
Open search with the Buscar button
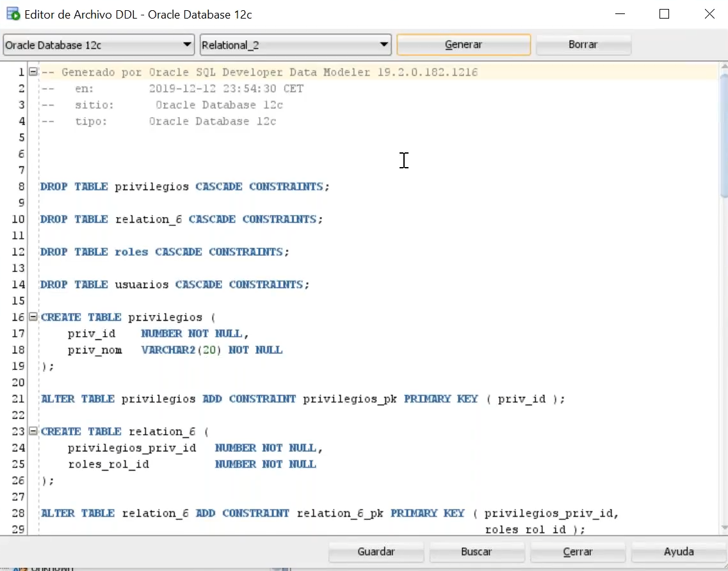[x=476, y=552]
